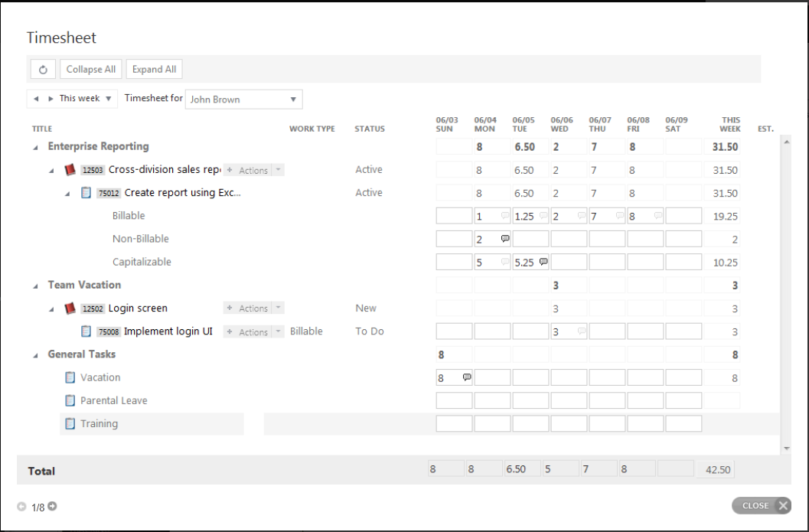Click the Training Monday hours field
This screenshot has height=532, width=809.
coord(492,423)
